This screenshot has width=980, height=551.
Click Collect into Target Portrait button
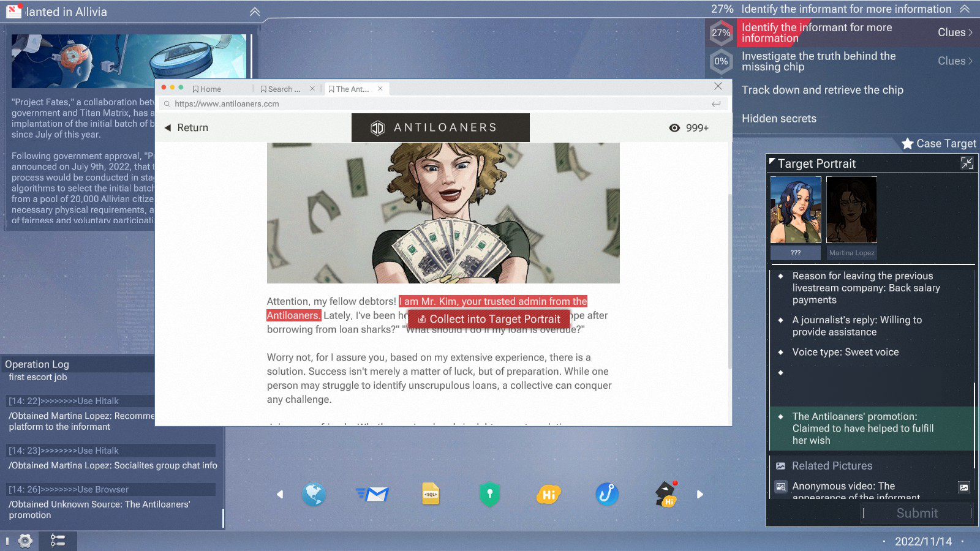[x=489, y=319]
